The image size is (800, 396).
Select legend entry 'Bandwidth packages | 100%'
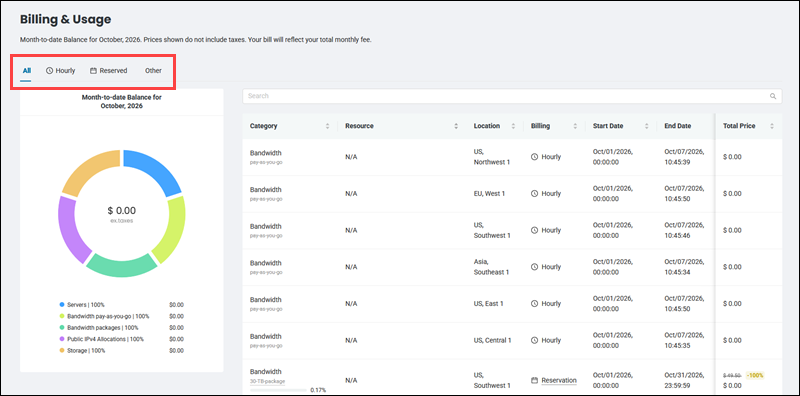tap(103, 328)
